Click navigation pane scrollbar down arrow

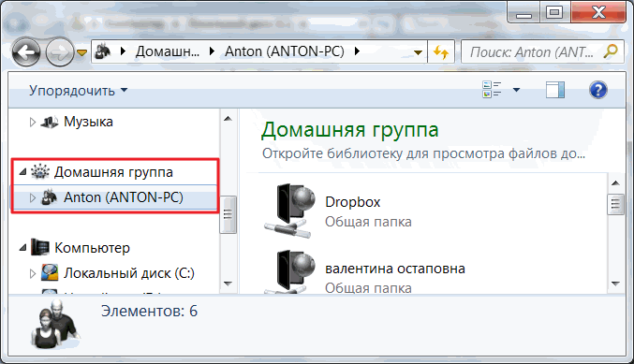point(229,284)
